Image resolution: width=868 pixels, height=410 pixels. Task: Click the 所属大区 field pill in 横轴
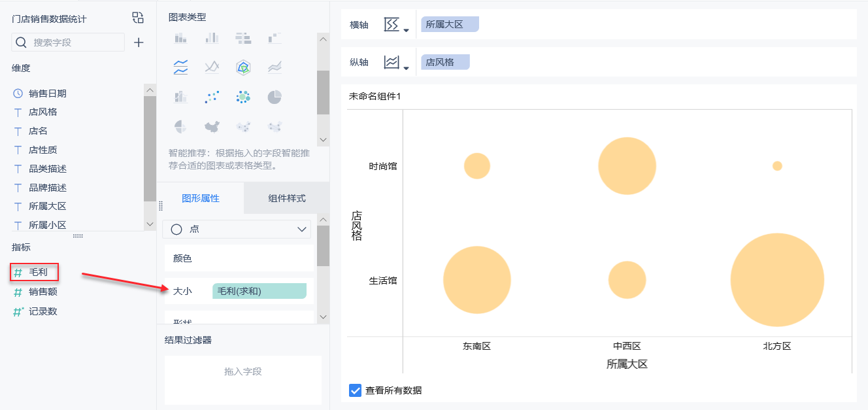pyautogui.click(x=450, y=25)
